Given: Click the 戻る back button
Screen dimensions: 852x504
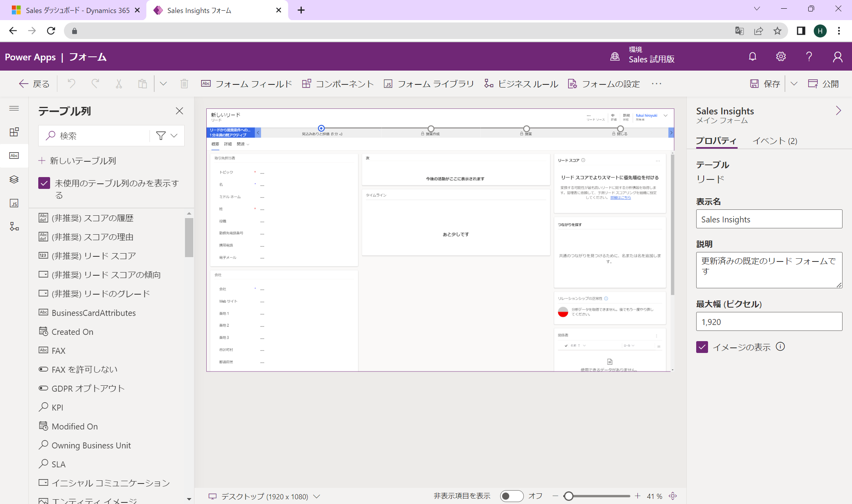Looking at the screenshot, I should tap(34, 84).
